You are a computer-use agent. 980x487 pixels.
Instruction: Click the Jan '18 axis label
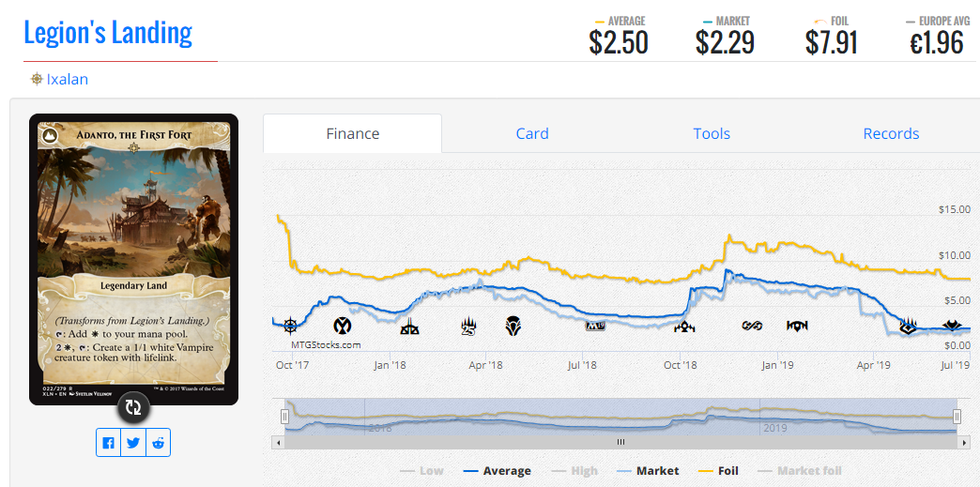390,364
